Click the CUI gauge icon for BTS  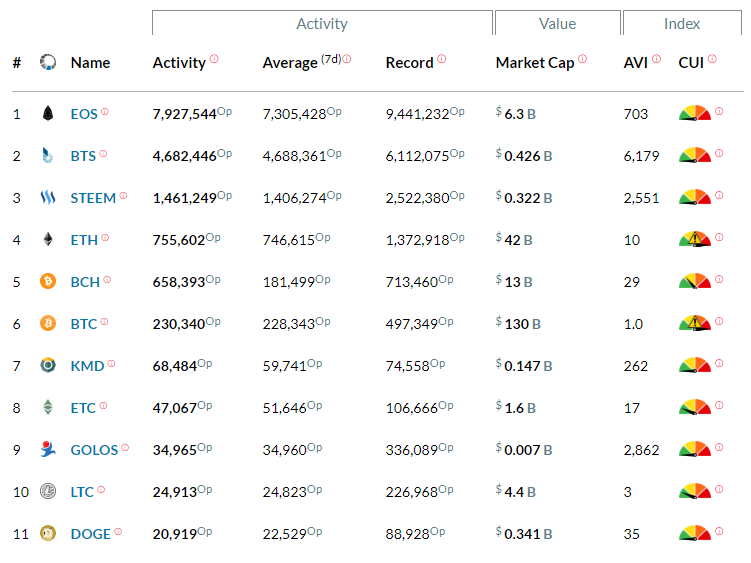[695, 155]
